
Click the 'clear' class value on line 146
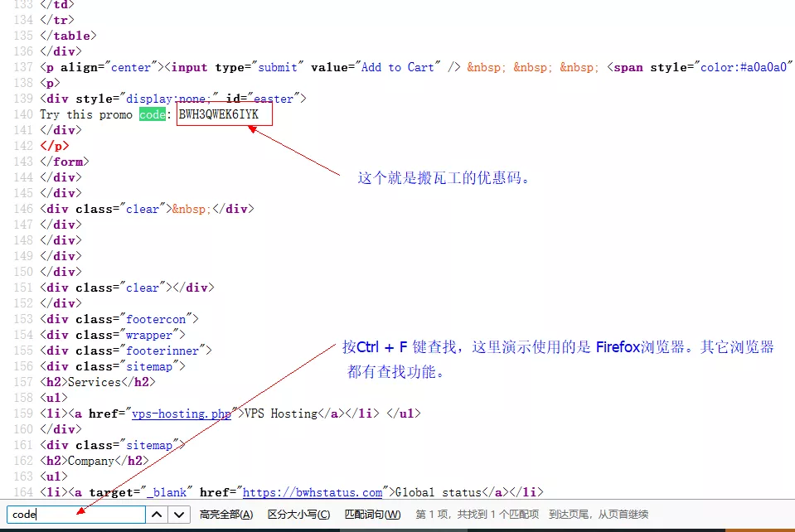(143, 209)
